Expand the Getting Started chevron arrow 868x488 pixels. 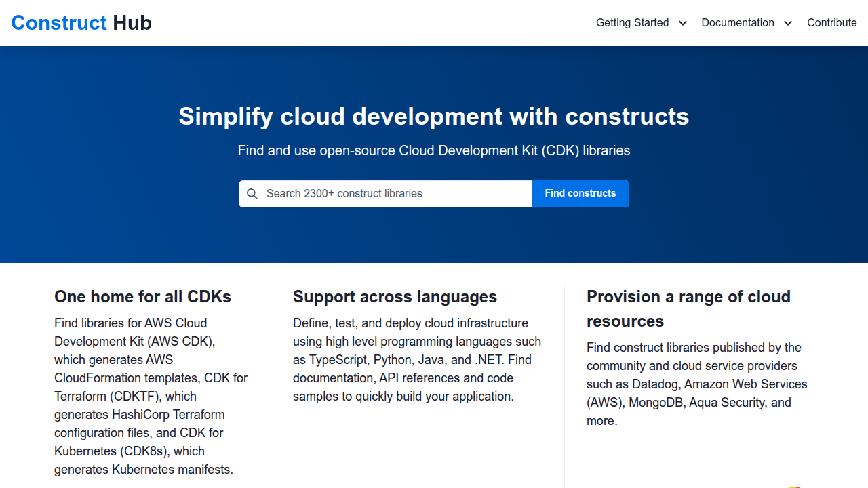683,23
